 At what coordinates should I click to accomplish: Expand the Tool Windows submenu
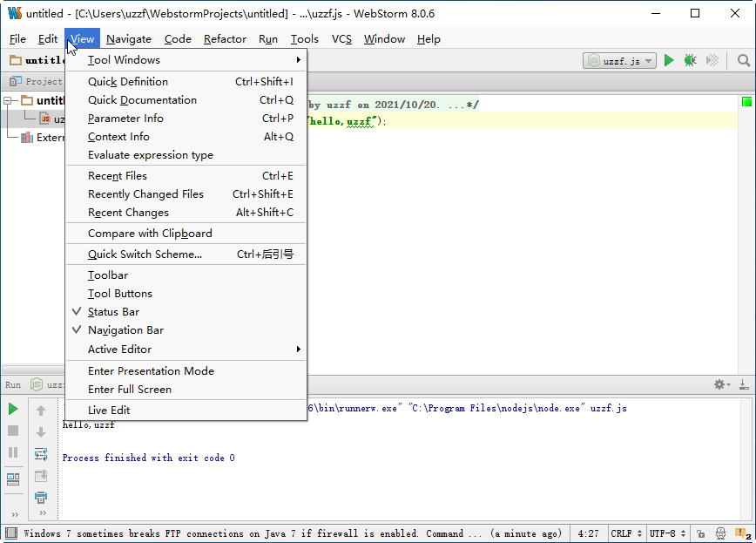186,60
